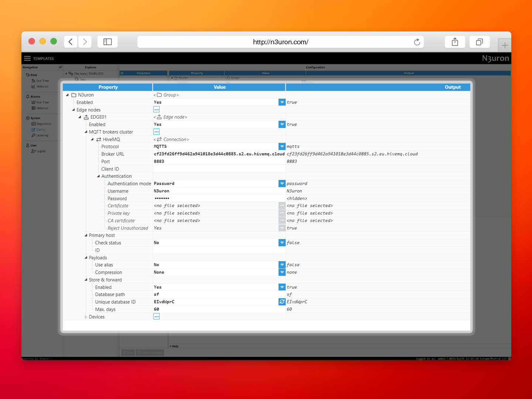Focus the address bar showing http://n3uron.com/
532x399 pixels.
(280, 42)
